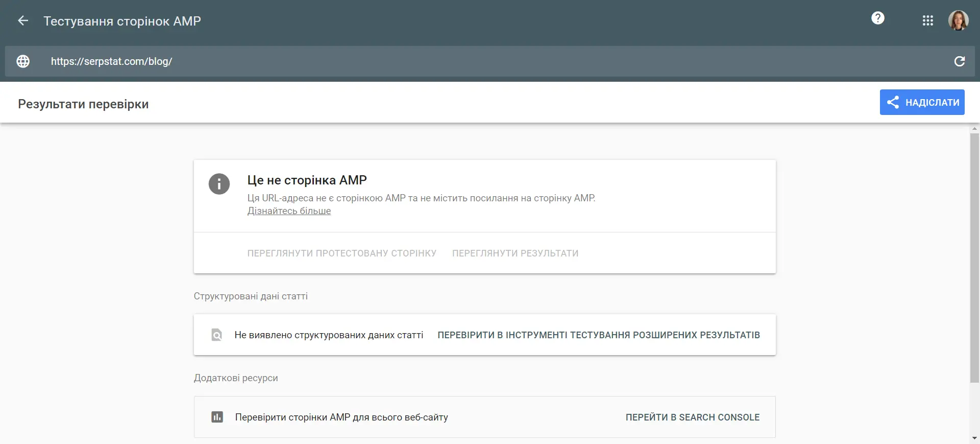Go back using the arrow icon
The image size is (980, 444).
23,21
